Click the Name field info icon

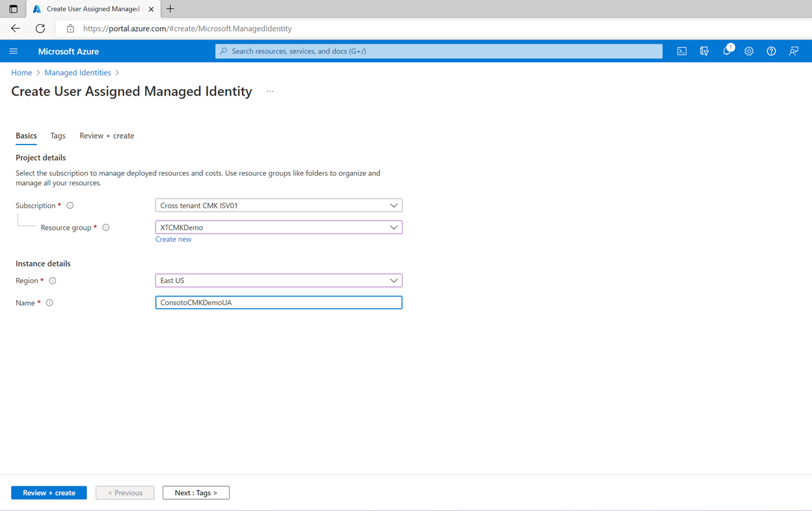coord(49,302)
